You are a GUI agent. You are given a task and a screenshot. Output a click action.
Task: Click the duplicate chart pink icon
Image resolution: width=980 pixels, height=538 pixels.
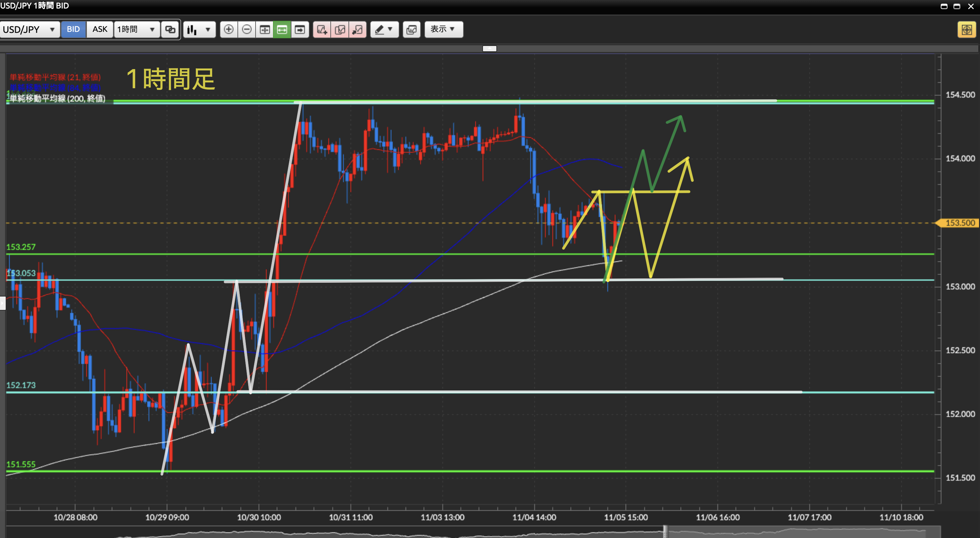[340, 29]
